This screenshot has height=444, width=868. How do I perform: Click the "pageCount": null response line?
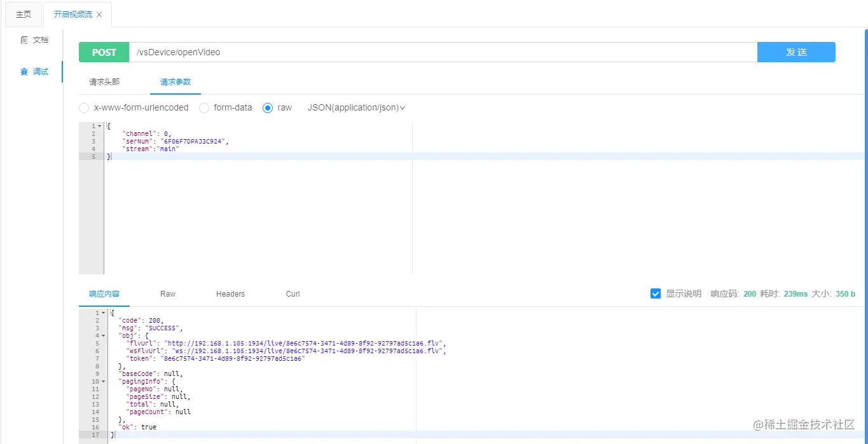[158, 412]
